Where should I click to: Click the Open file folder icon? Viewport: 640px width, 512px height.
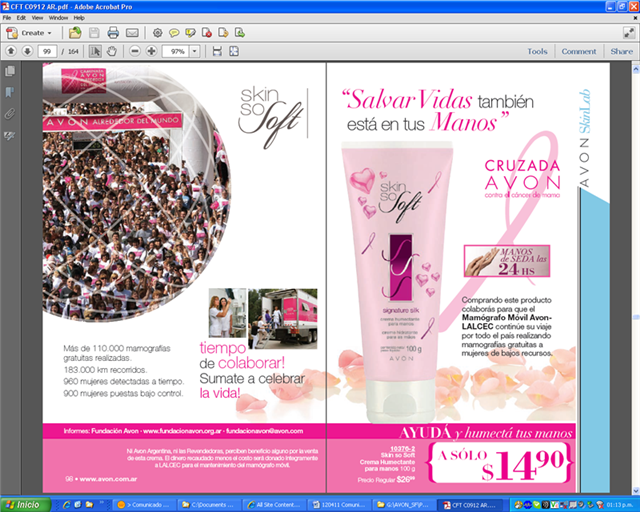click(x=75, y=33)
